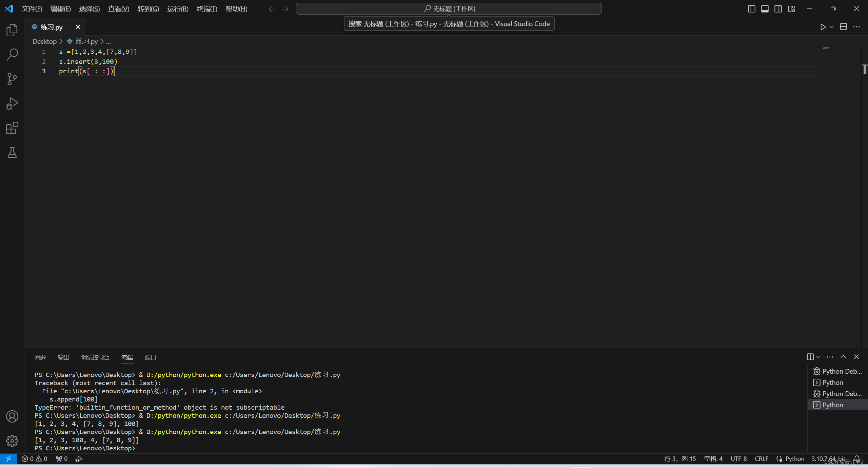Open the Run and Debug view
Screen dimensions: 868x468
pos(12,104)
